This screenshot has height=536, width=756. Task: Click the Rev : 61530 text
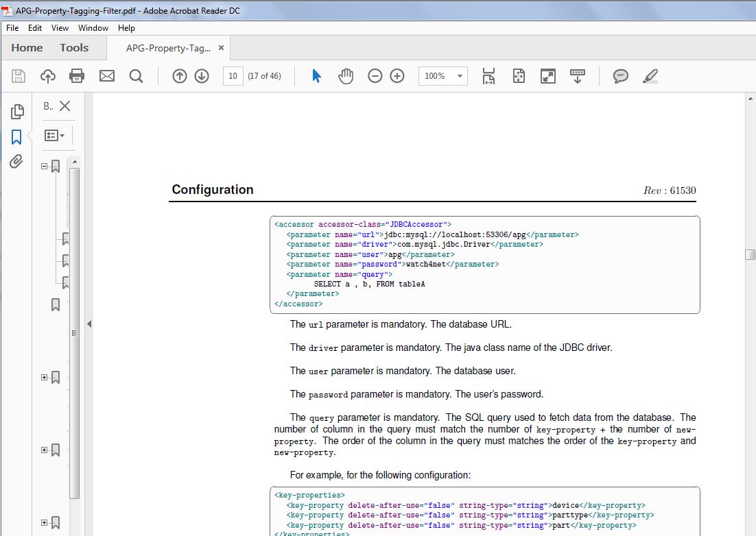tap(670, 191)
